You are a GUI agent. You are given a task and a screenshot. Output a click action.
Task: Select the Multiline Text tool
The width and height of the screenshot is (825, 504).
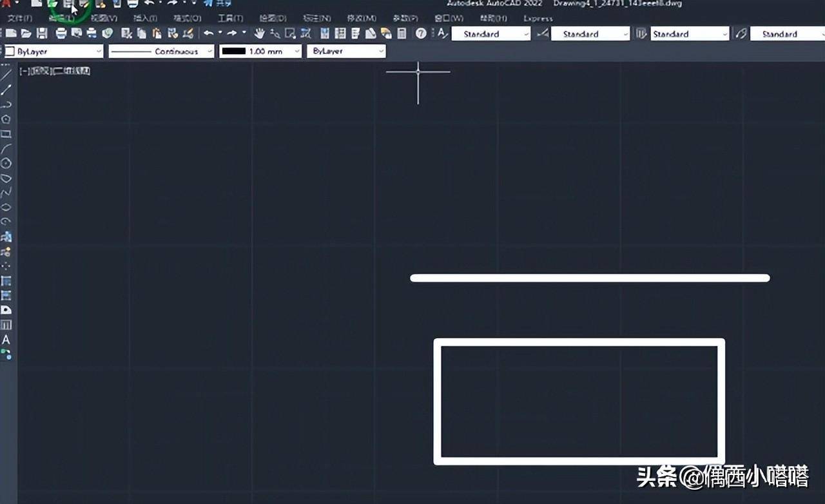[6, 340]
